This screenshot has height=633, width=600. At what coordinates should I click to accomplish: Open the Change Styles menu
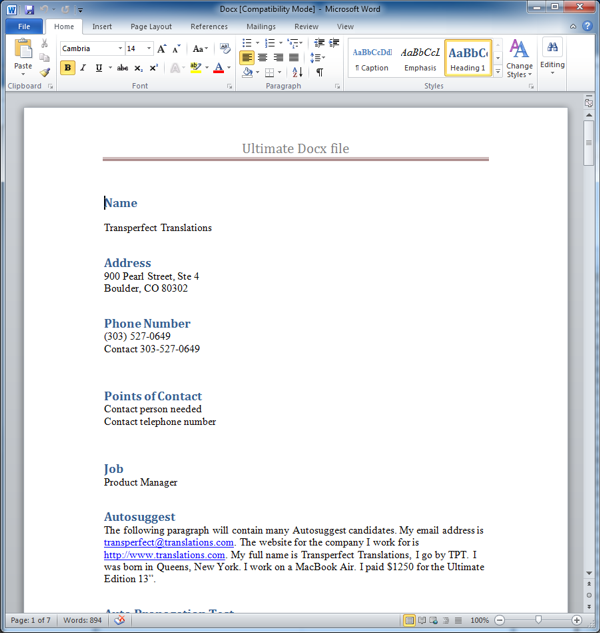click(x=519, y=59)
